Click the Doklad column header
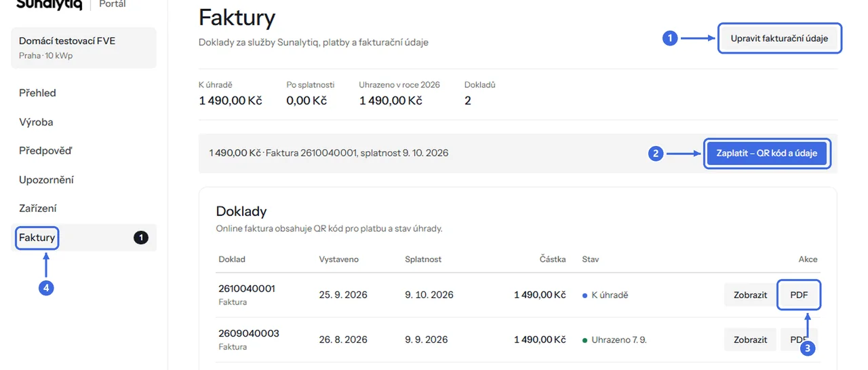The height and width of the screenshot is (370, 868). click(232, 259)
